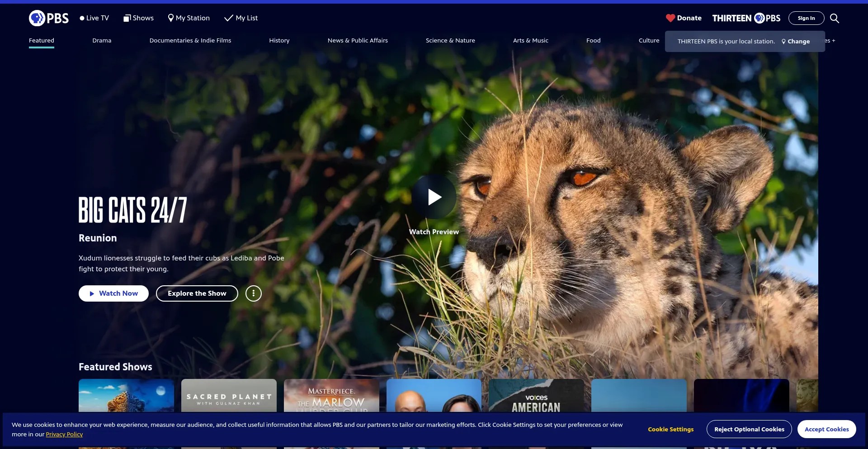The image size is (868, 449).
Task: Open News & Public Affairs tab
Action: (358, 41)
